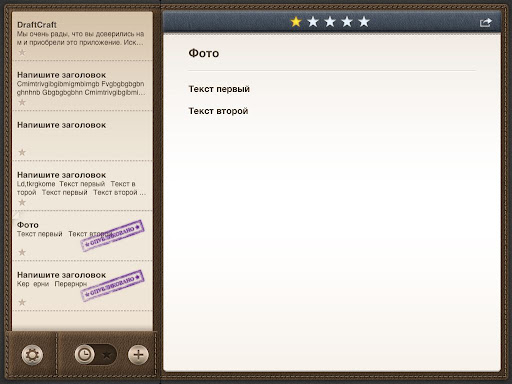Set rating to two stars
Viewport: 512px width, 384px height.
click(313, 22)
